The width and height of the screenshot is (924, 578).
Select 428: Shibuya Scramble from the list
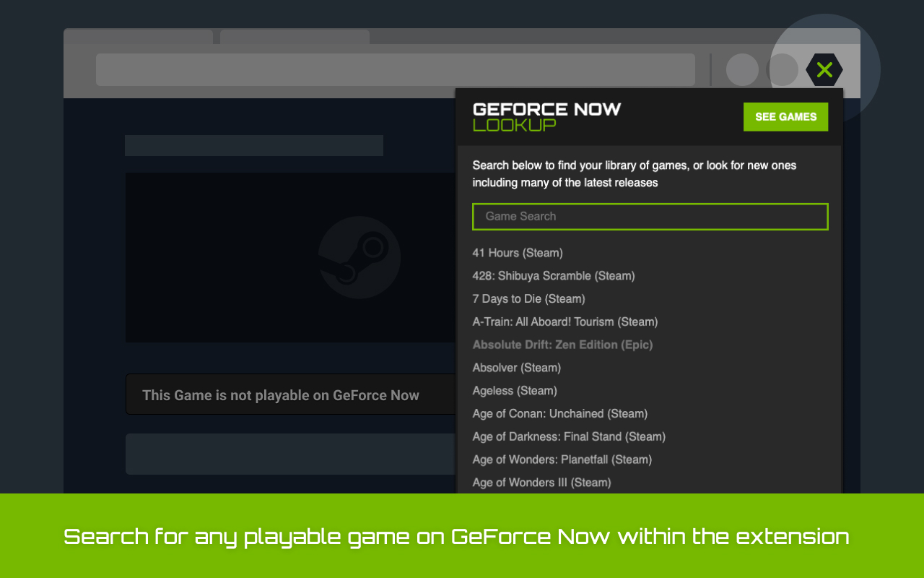[553, 275]
